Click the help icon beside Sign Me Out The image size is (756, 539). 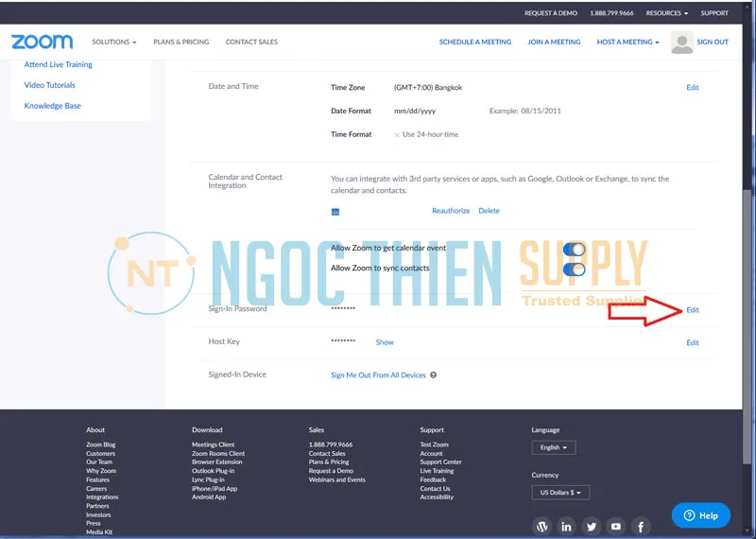pyautogui.click(x=434, y=375)
